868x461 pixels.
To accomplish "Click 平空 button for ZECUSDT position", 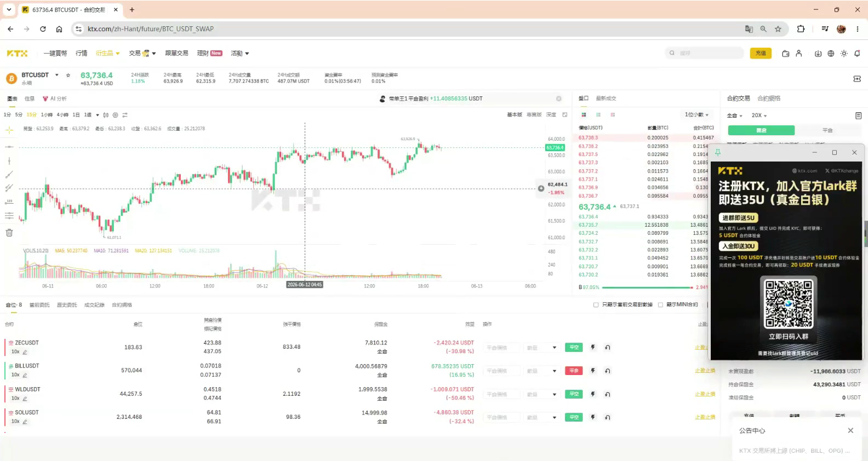I will click(x=574, y=347).
